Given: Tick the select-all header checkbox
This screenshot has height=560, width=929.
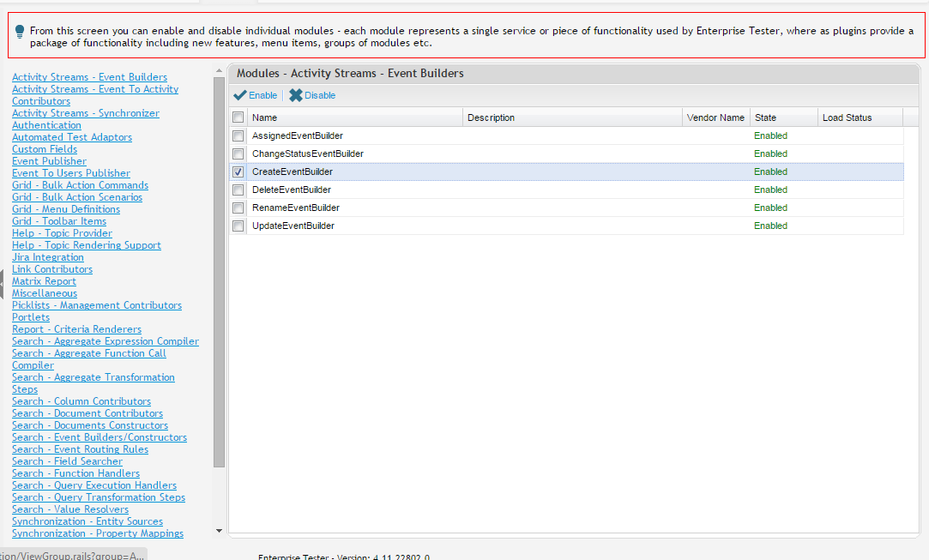Looking at the screenshot, I should tap(238, 117).
